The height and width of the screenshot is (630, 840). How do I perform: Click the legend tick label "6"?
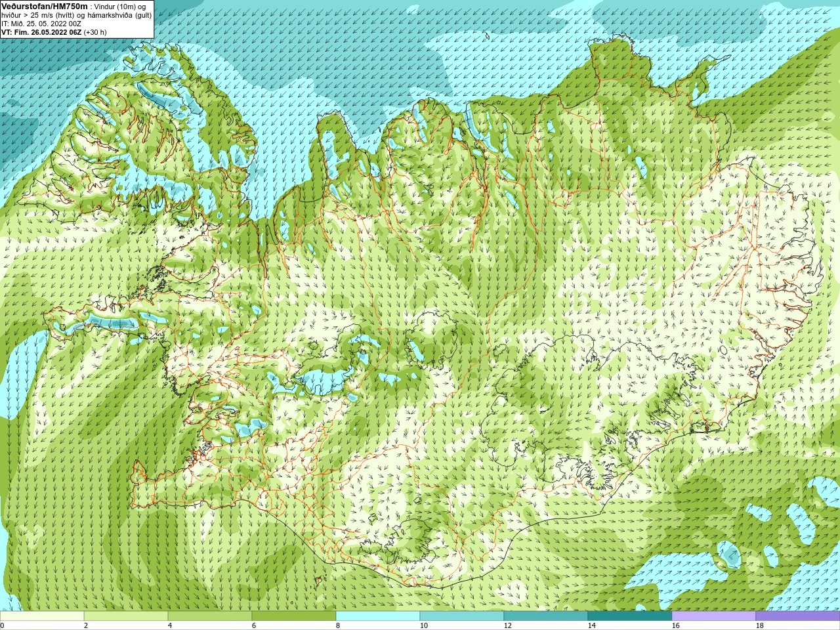pyautogui.click(x=254, y=625)
